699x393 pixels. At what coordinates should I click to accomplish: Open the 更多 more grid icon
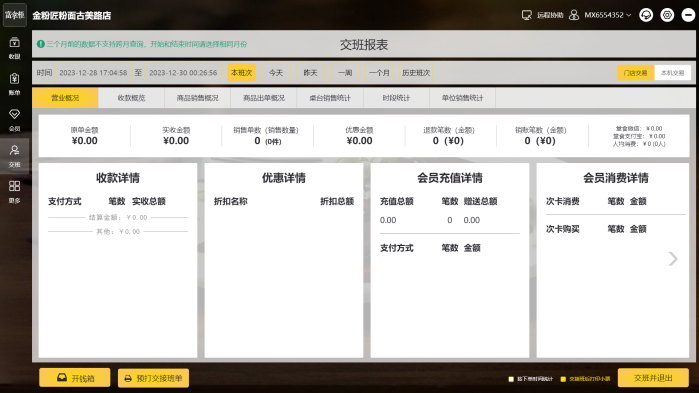(x=14, y=192)
